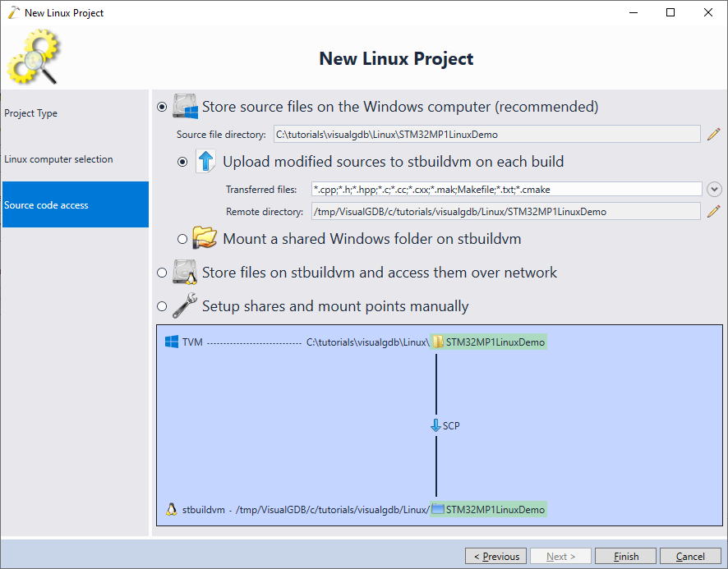Maximize the New Linux Project window
This screenshot has width=728, height=569.
click(x=670, y=12)
